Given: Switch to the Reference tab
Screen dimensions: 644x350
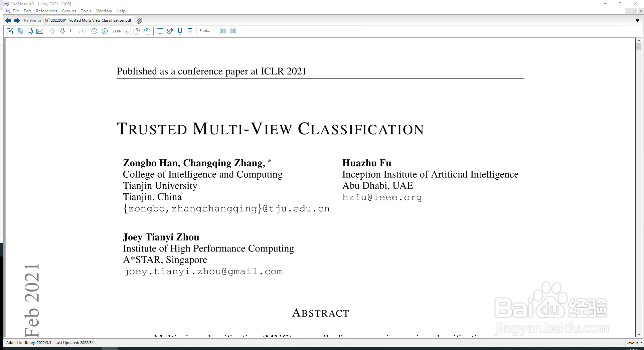Looking at the screenshot, I should point(32,20).
